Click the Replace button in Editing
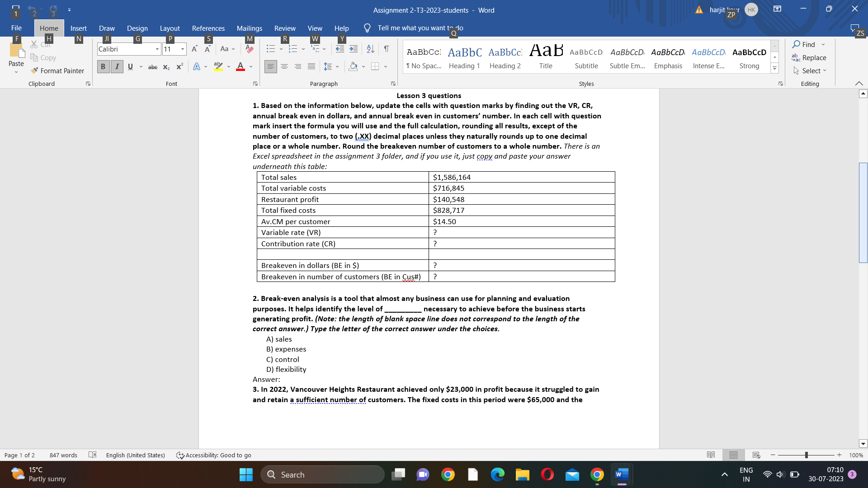The image size is (868, 488). pos(809,58)
